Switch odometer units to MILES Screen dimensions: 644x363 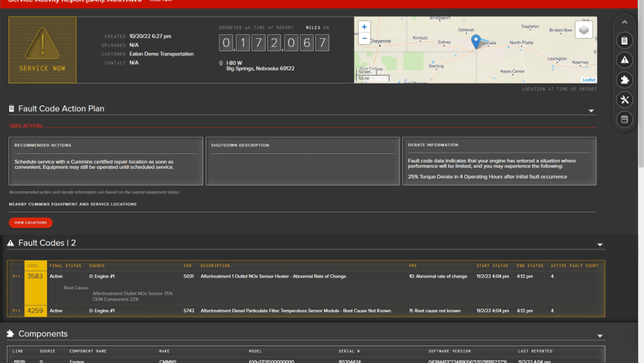pyautogui.click(x=313, y=28)
